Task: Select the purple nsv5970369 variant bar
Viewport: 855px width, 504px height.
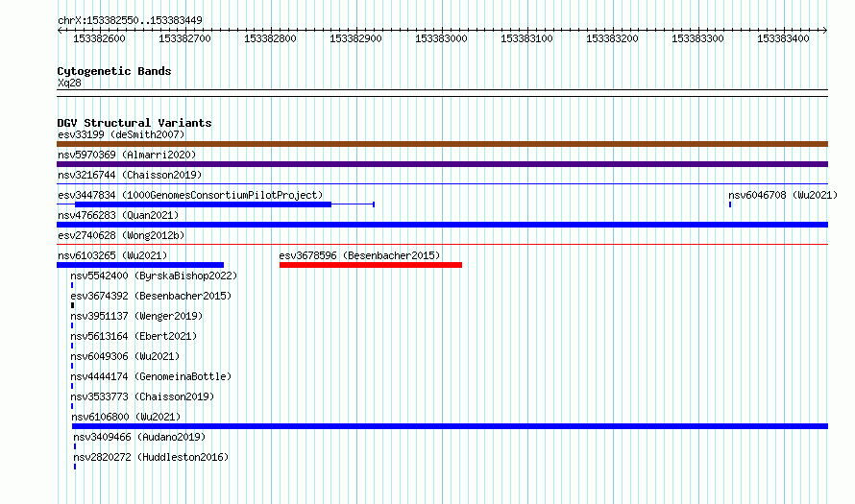Action: click(442, 164)
